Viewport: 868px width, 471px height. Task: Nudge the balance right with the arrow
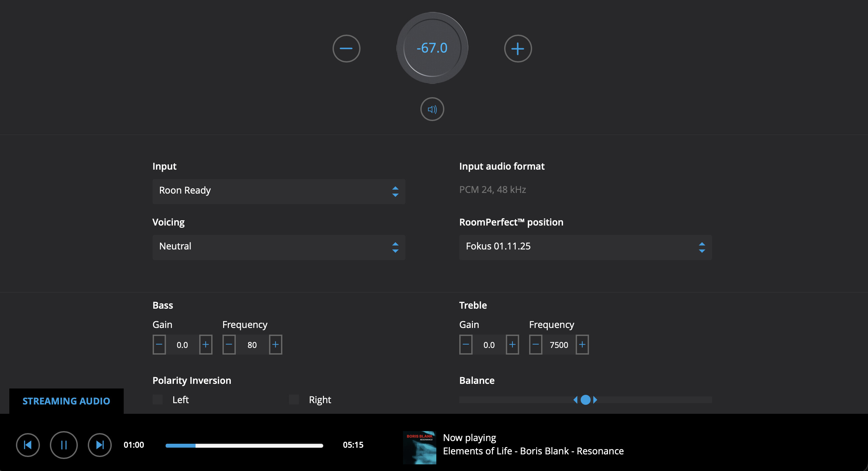pos(595,399)
